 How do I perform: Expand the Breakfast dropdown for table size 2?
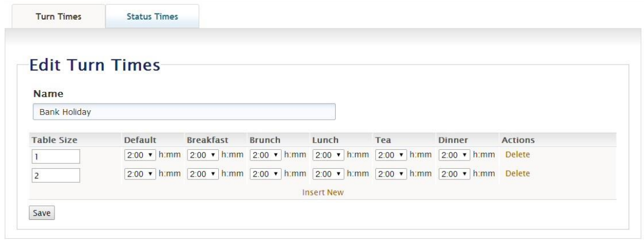202,174
